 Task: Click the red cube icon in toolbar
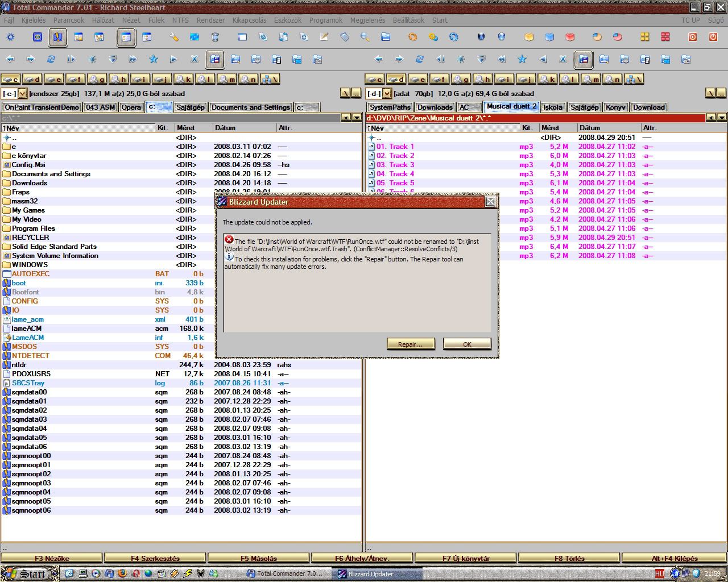(570, 38)
